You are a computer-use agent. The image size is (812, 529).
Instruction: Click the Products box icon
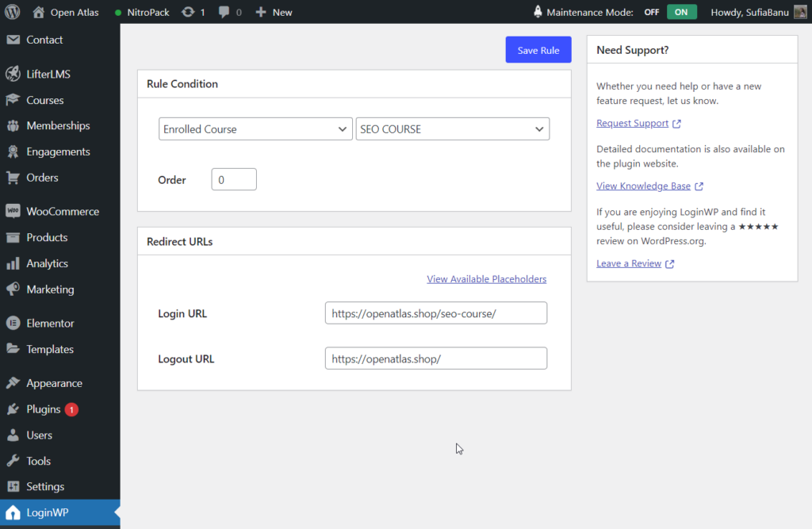13,237
